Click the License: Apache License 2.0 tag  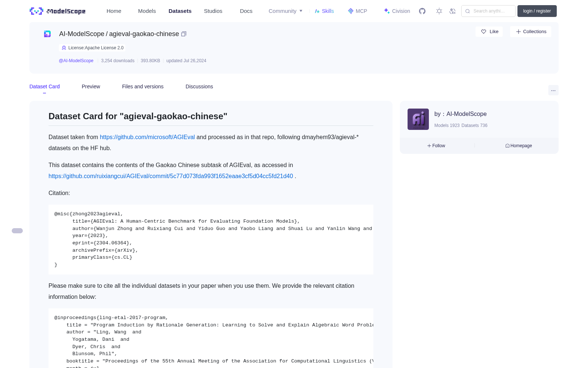(x=93, y=48)
